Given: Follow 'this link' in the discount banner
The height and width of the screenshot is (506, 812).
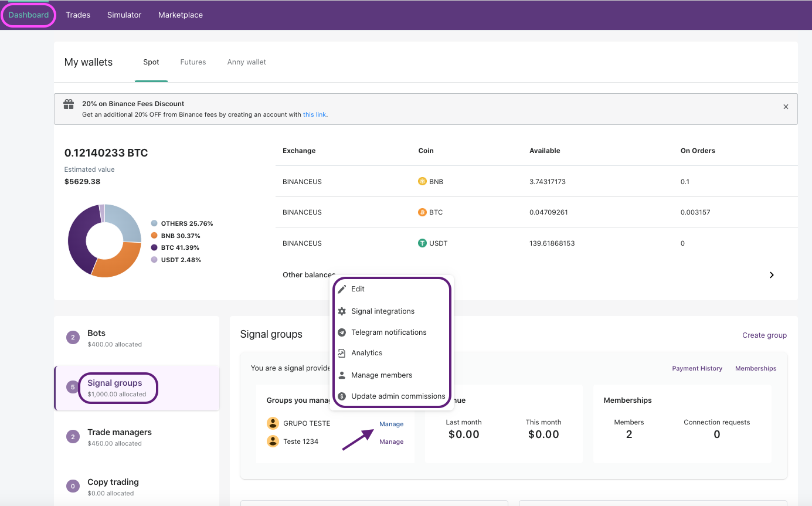Looking at the screenshot, I should pos(314,115).
